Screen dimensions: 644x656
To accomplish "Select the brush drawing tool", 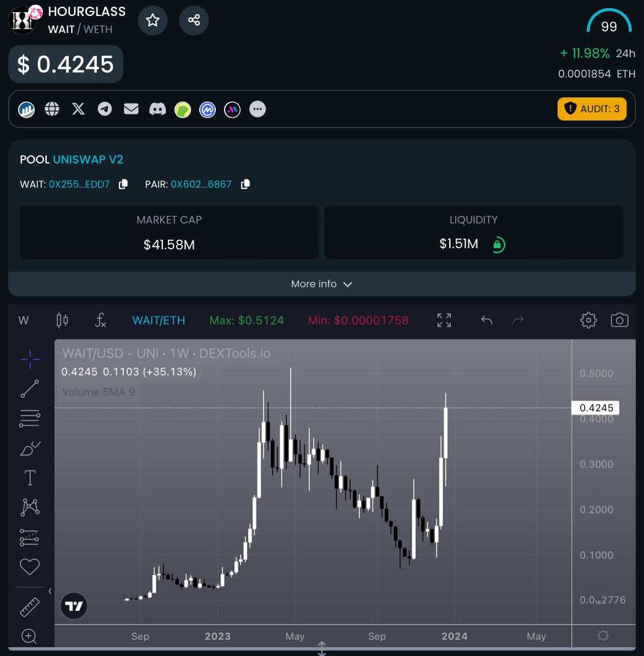I will [30, 448].
